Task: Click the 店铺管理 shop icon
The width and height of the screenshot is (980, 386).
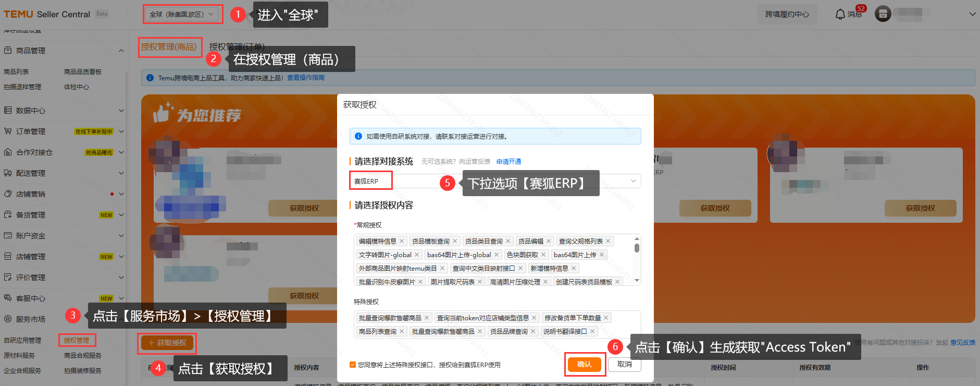Action: 8,257
